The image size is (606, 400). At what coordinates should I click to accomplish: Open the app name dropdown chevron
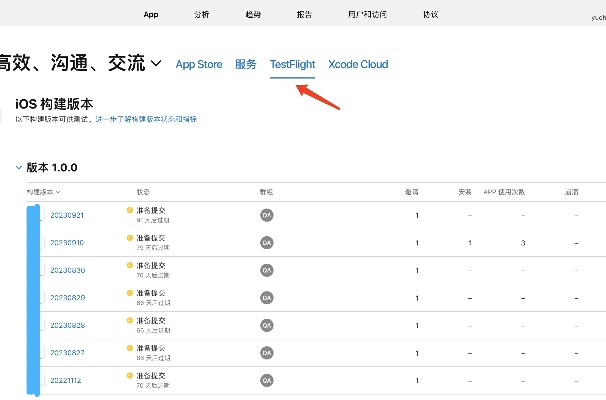157,65
